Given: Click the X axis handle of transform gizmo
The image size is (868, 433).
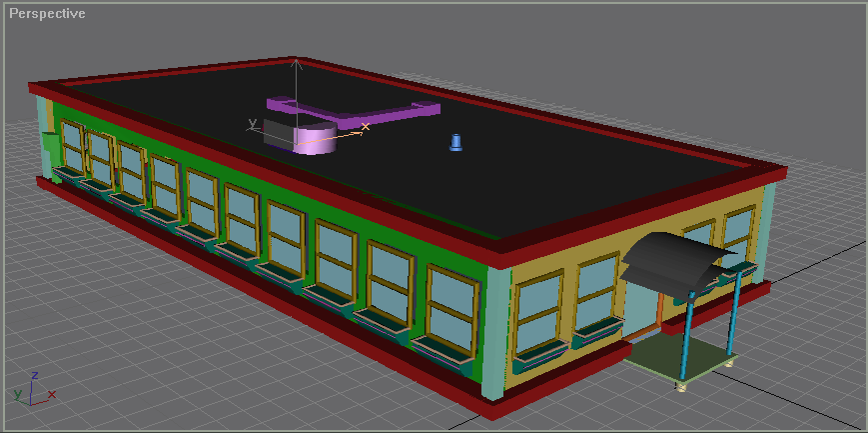Looking at the screenshot, I should (x=365, y=127).
